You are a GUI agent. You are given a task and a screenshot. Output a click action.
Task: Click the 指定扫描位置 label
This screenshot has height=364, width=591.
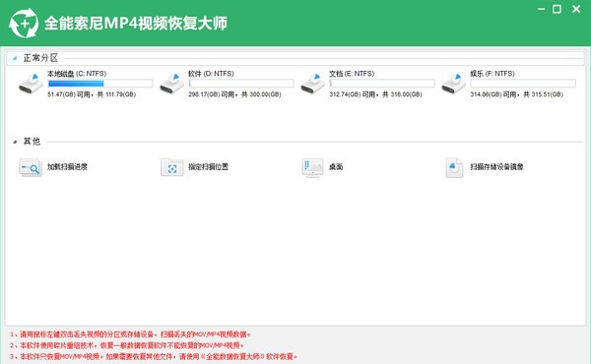(209, 167)
